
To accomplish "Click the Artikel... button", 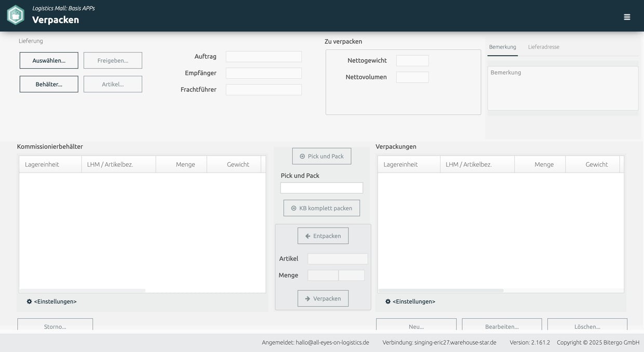I will [x=113, y=84].
